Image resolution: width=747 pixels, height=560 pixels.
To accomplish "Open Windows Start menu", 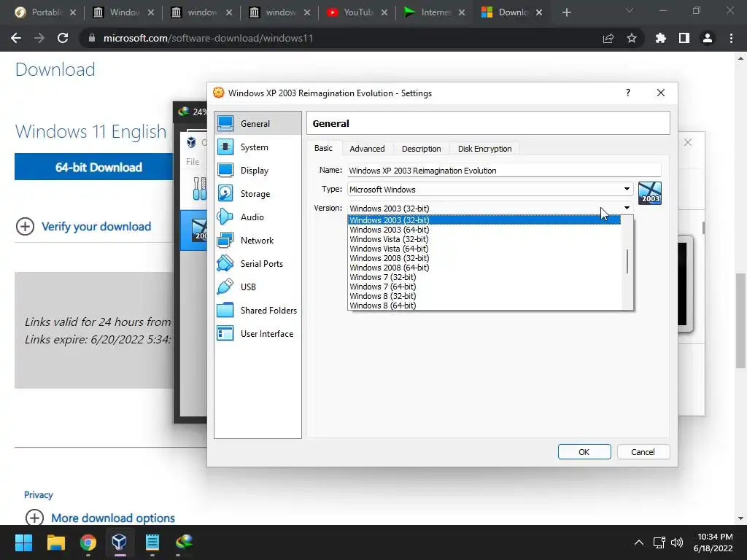I will (23, 542).
